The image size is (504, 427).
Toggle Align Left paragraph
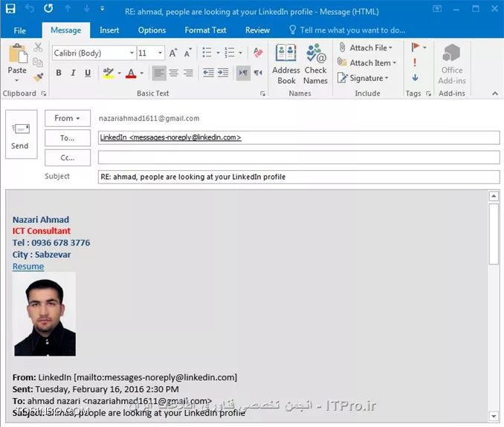(x=159, y=74)
